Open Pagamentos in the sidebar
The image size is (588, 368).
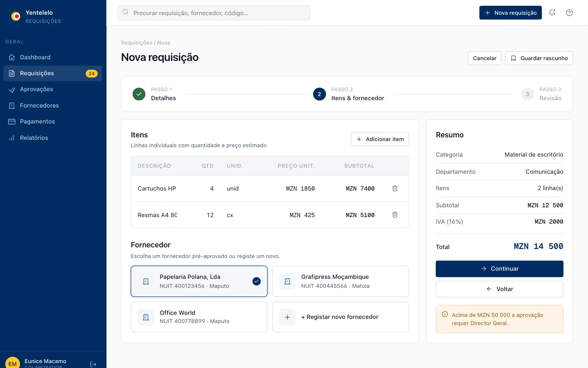pyautogui.click(x=53, y=121)
